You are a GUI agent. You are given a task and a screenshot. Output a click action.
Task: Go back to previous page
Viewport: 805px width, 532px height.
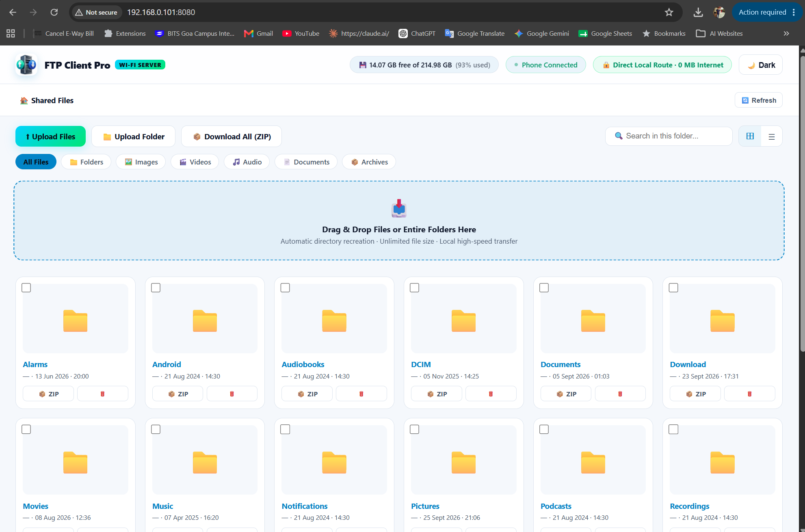click(13, 12)
